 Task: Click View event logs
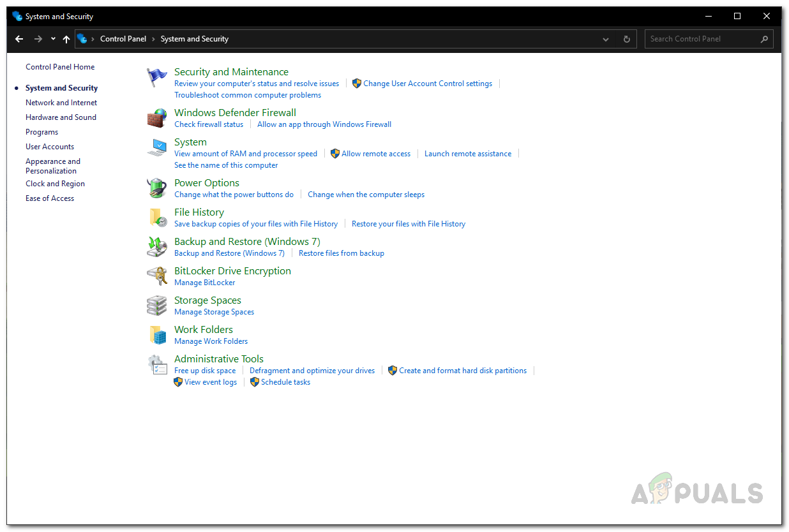211,382
